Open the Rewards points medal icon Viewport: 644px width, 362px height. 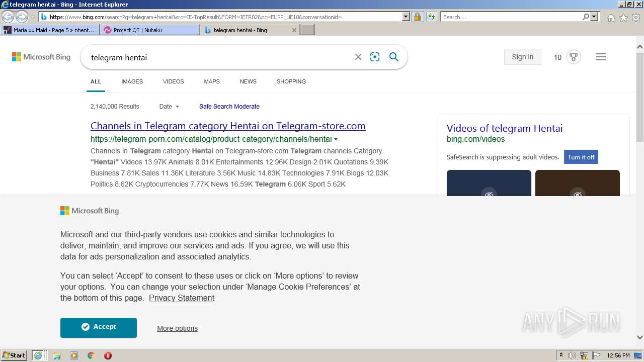tap(574, 57)
